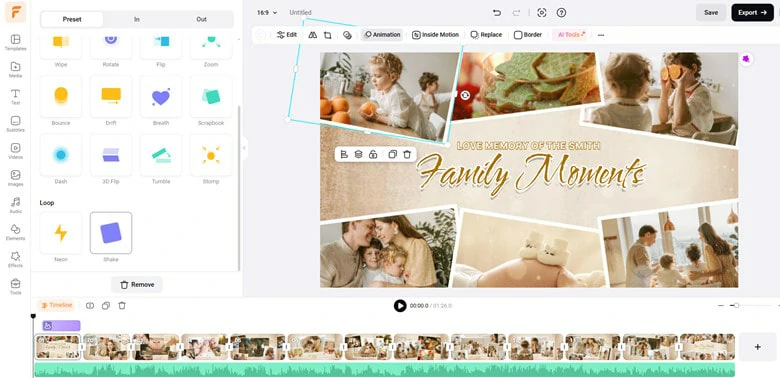Add a new scene with plus button
780x378 pixels.
[x=758, y=347]
